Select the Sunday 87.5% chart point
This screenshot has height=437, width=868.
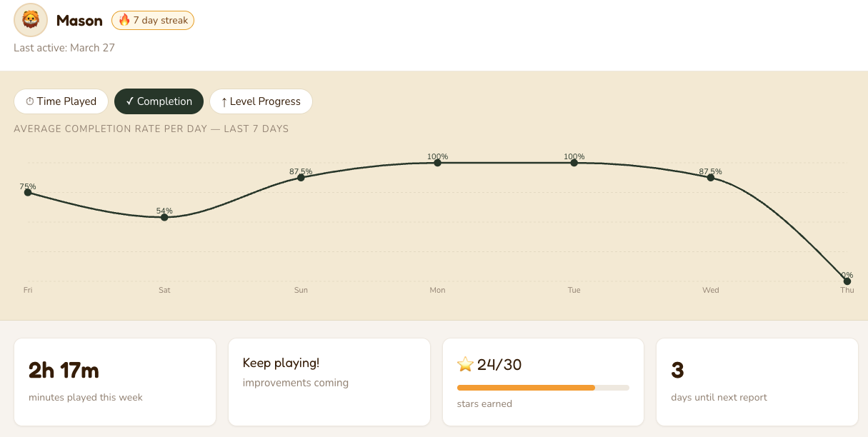tap(301, 177)
